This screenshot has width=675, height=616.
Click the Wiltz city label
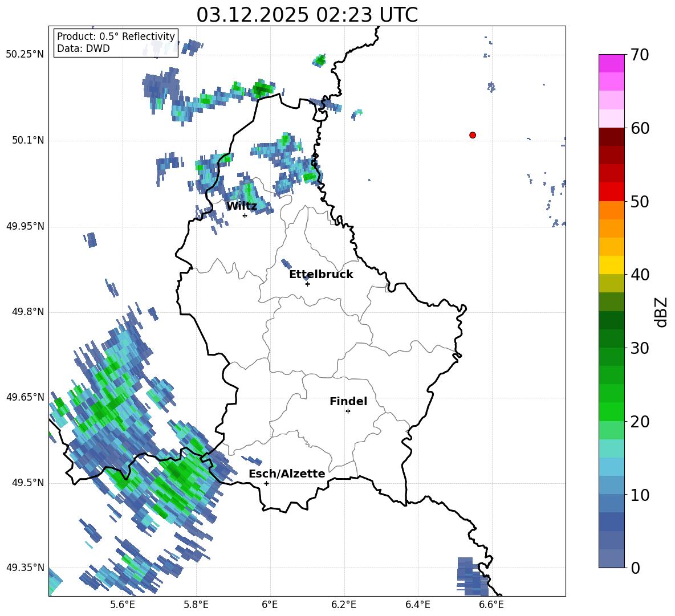(242, 206)
